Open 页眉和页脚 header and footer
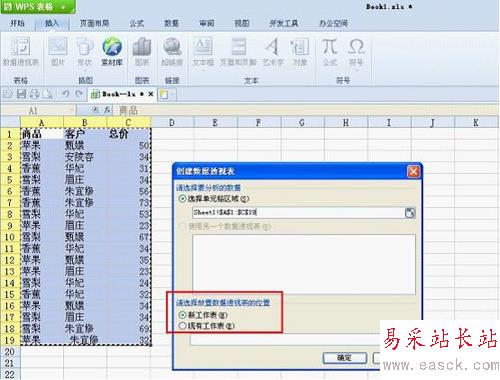 [238, 51]
